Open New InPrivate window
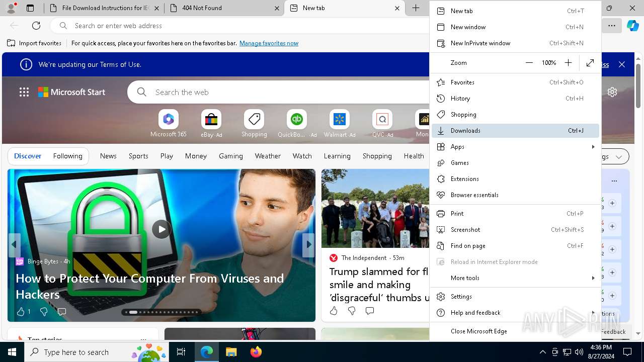The width and height of the screenshot is (644, 362). pyautogui.click(x=515, y=43)
